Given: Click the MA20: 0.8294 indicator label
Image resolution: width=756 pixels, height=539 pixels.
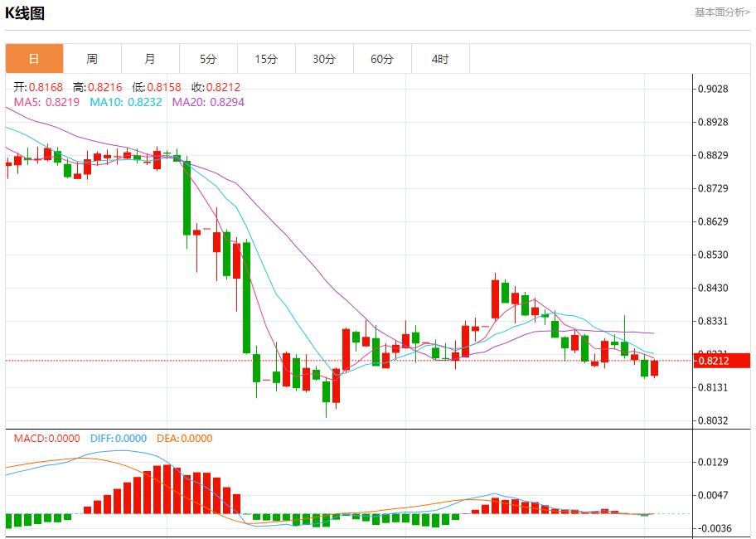Looking at the screenshot, I should [x=208, y=102].
